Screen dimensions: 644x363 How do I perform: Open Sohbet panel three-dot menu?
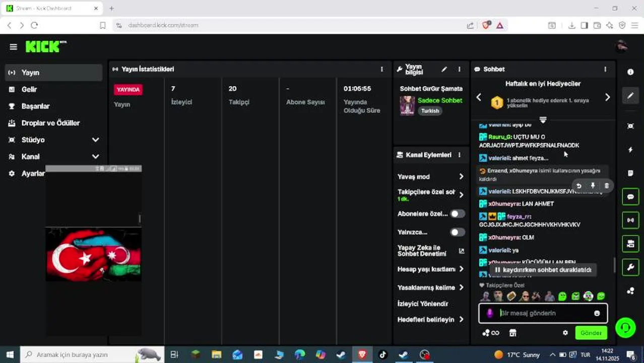coord(605,69)
